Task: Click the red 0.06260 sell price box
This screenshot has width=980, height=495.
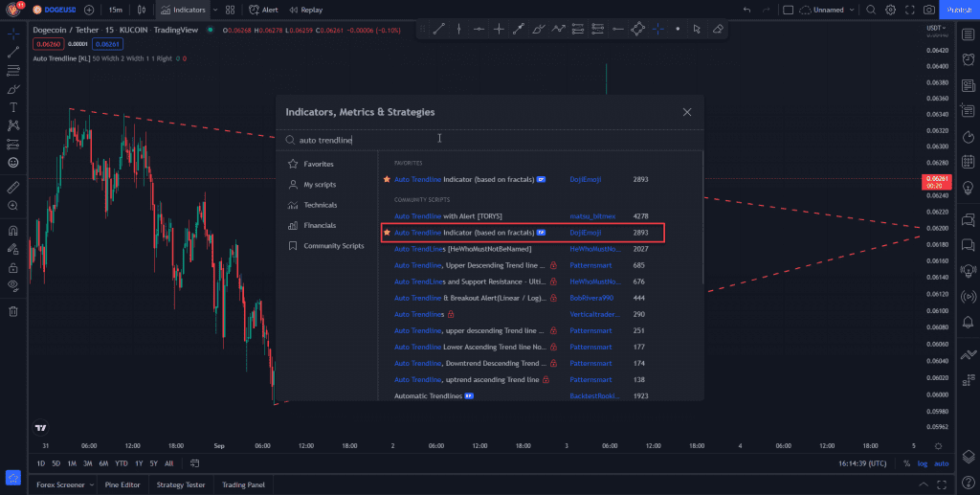Action: point(47,43)
